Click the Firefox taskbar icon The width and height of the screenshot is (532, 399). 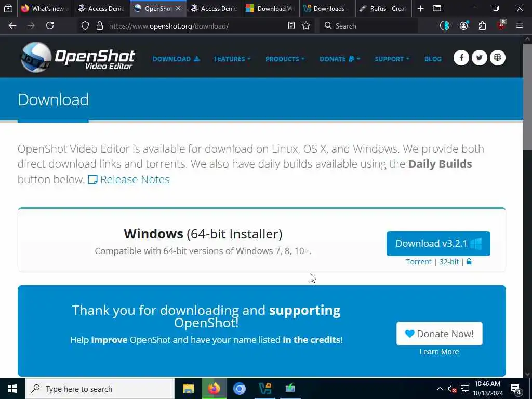click(214, 389)
